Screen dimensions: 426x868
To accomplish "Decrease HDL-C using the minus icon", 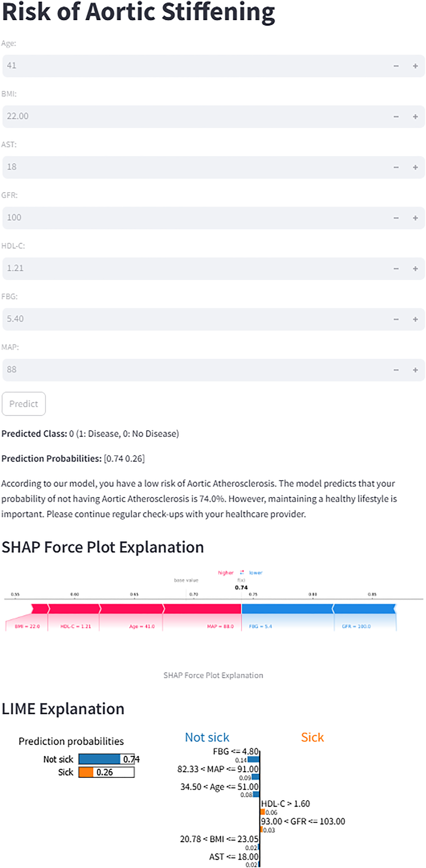I will coord(396,269).
